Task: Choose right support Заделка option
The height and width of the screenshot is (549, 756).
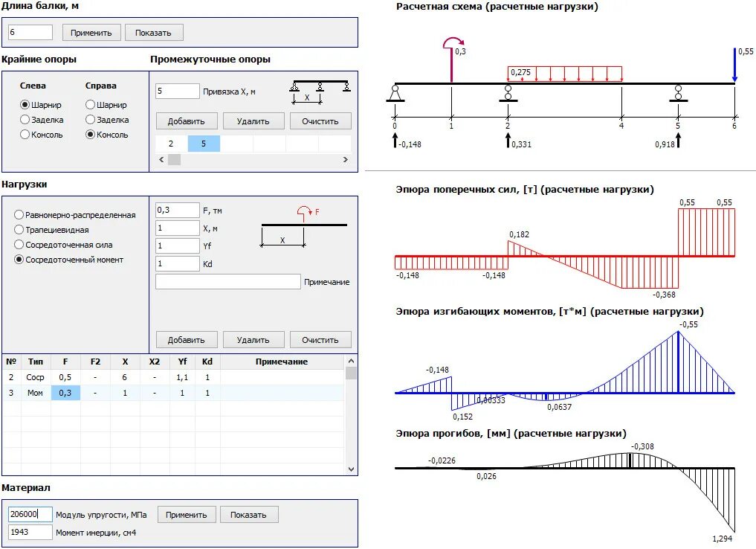Action: pos(90,120)
